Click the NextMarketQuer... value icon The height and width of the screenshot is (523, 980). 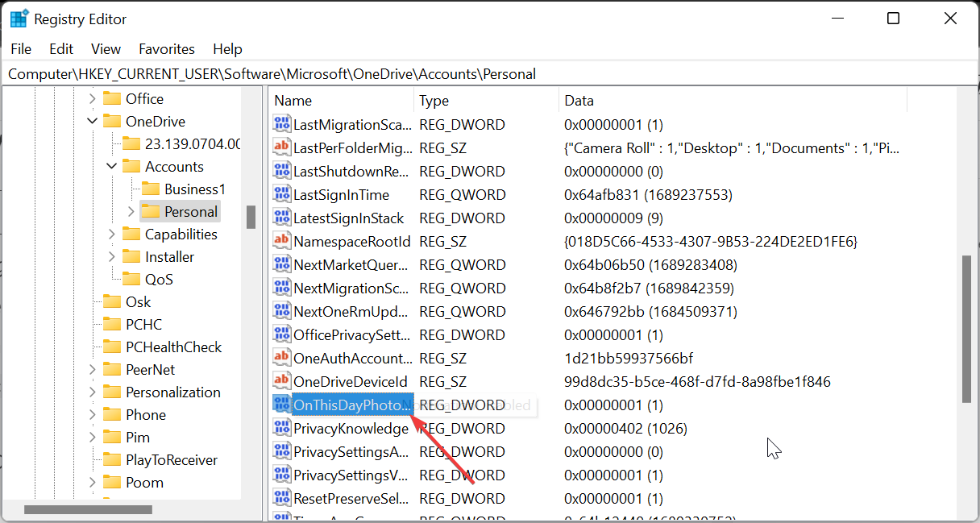pos(281,265)
